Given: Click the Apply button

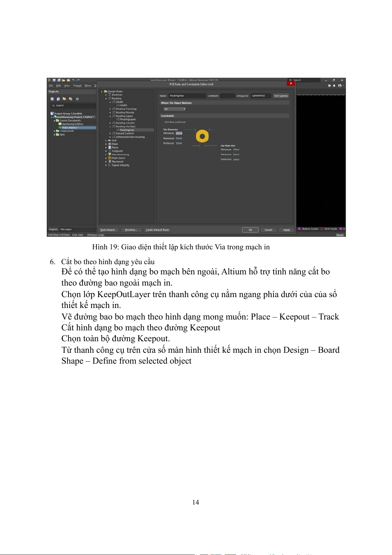Looking at the screenshot, I should point(286,230).
